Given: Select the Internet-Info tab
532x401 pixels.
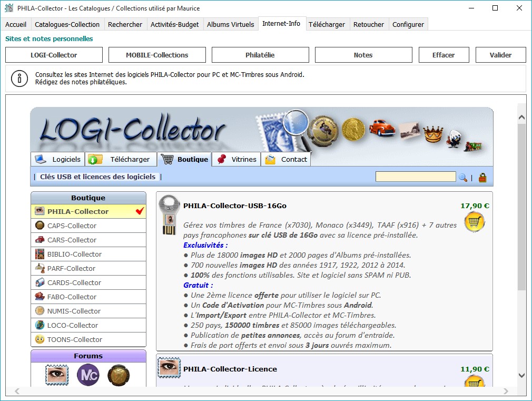Looking at the screenshot, I should [281, 23].
